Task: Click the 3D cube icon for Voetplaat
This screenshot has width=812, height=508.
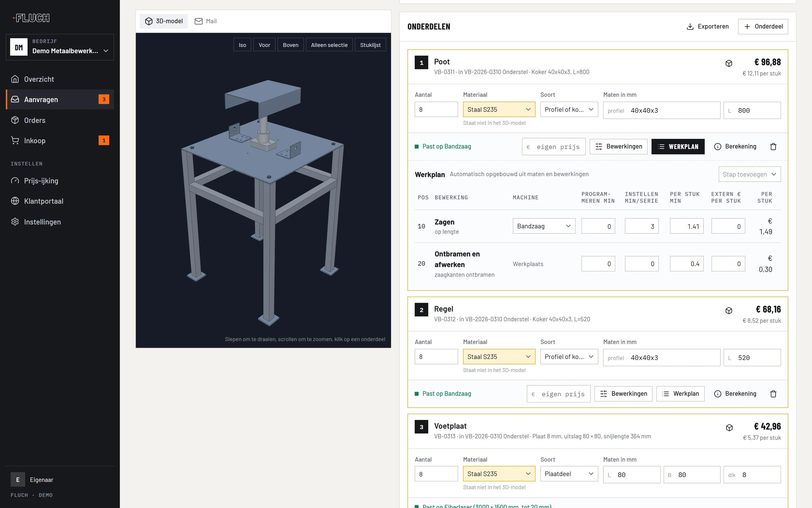Action: tap(729, 427)
